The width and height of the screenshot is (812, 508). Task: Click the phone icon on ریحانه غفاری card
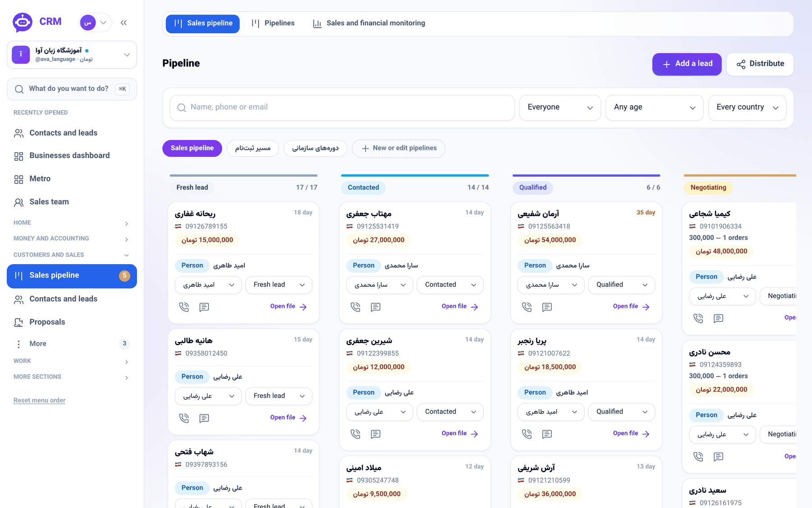[x=184, y=307]
